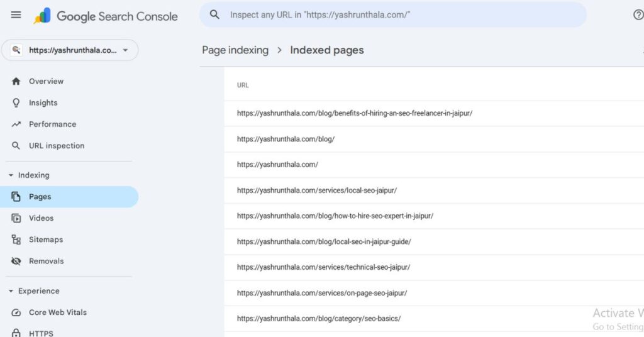This screenshot has width=644, height=337.
Task: Click the property favicon icon
Action: (x=16, y=50)
